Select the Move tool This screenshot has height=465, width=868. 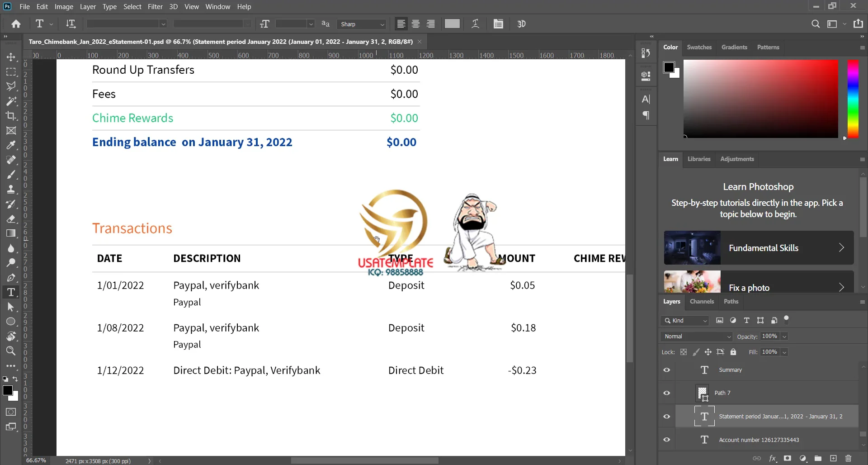[11, 57]
